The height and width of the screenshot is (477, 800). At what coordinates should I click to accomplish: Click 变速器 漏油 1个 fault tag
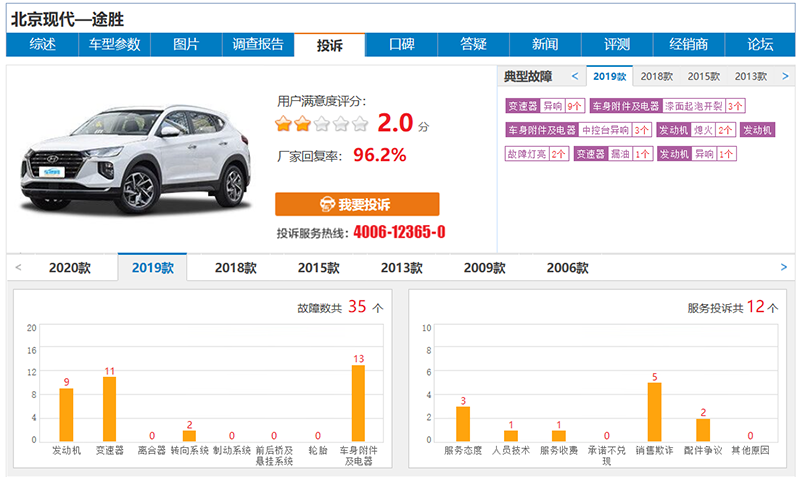click(613, 154)
